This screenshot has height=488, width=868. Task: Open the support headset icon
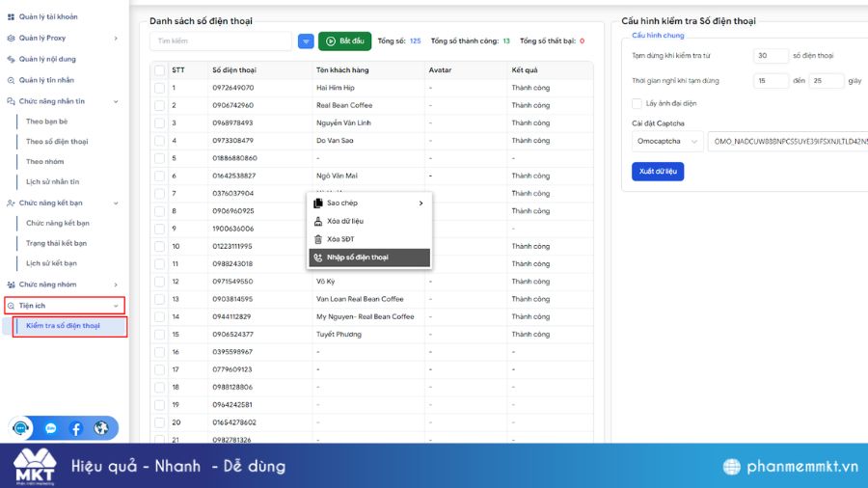point(21,428)
